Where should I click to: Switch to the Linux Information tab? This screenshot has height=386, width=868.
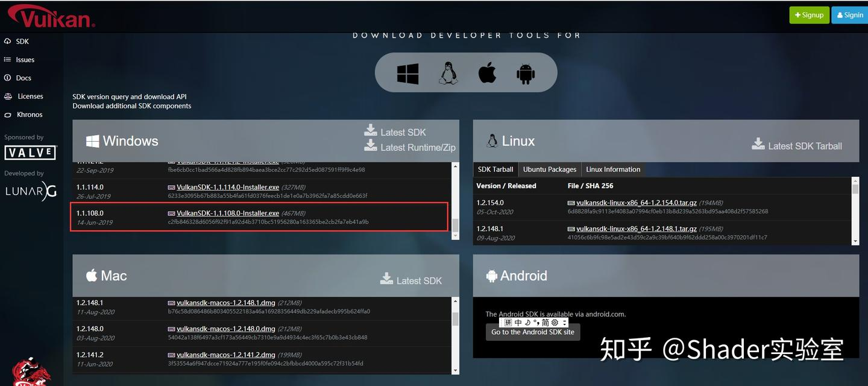click(x=613, y=169)
